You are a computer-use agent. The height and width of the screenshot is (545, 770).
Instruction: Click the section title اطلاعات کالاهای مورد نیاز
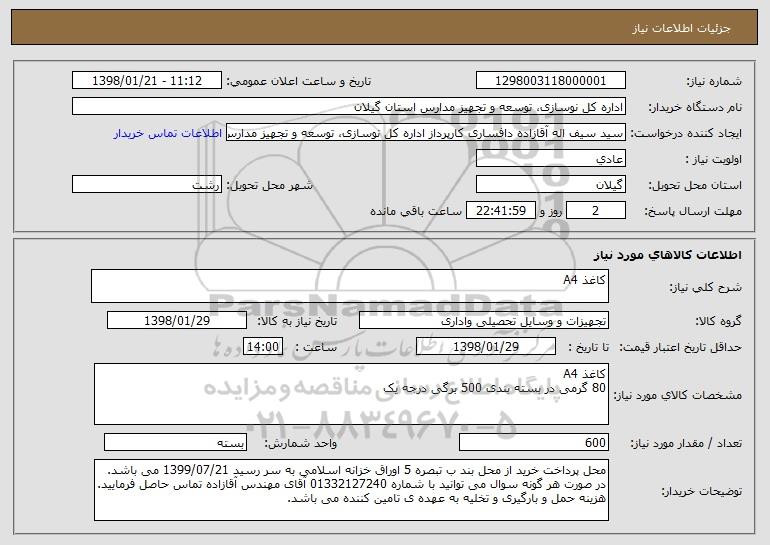pyautogui.click(x=667, y=255)
